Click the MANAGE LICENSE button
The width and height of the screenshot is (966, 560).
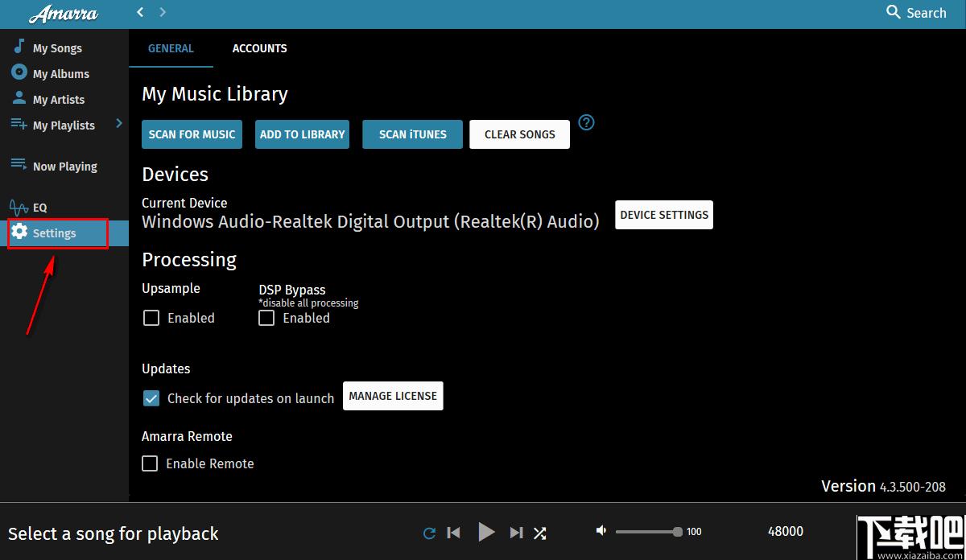click(x=393, y=396)
